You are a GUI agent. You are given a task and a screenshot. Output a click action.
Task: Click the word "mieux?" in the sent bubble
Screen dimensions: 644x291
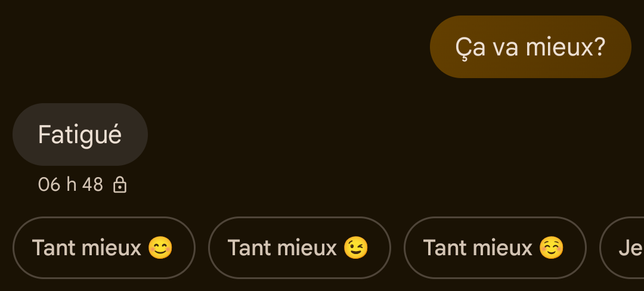pos(565,47)
